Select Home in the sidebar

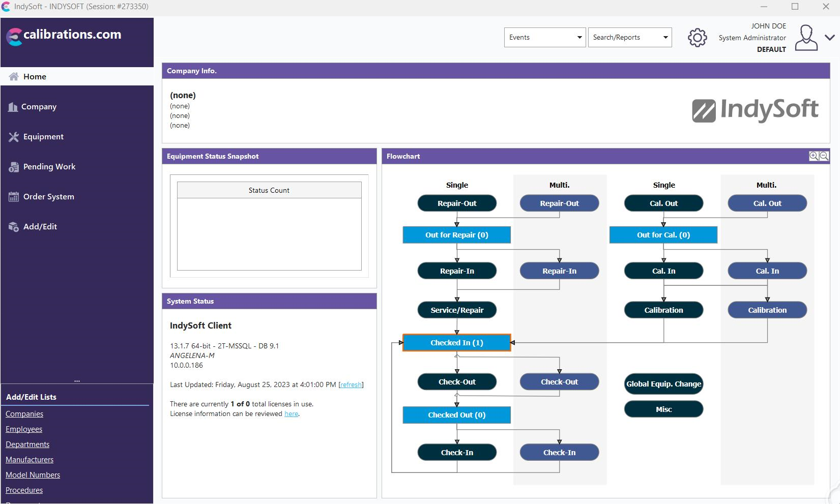pyautogui.click(x=35, y=77)
